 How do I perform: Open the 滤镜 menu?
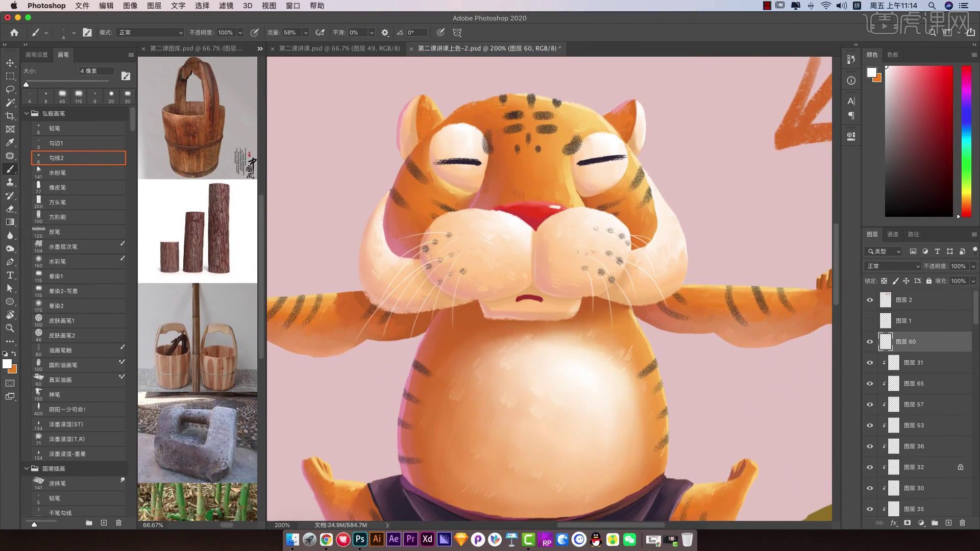click(x=226, y=6)
